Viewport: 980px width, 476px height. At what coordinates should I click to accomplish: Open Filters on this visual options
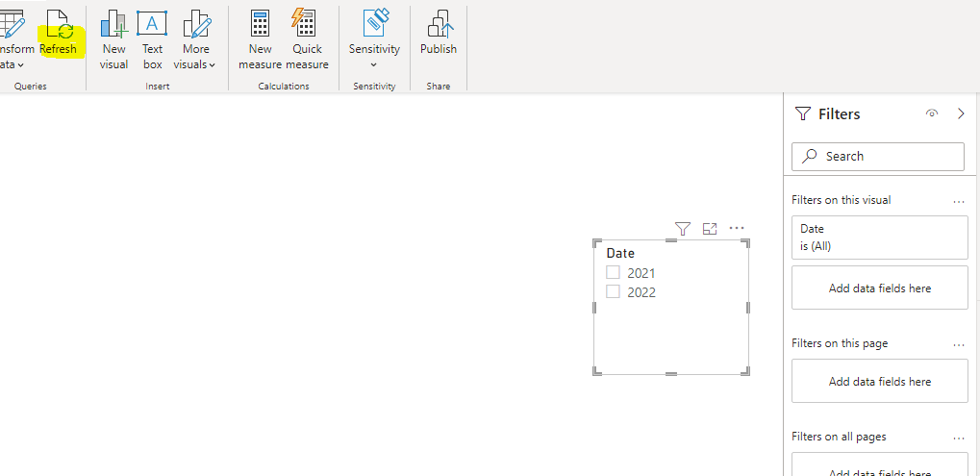pos(960,201)
